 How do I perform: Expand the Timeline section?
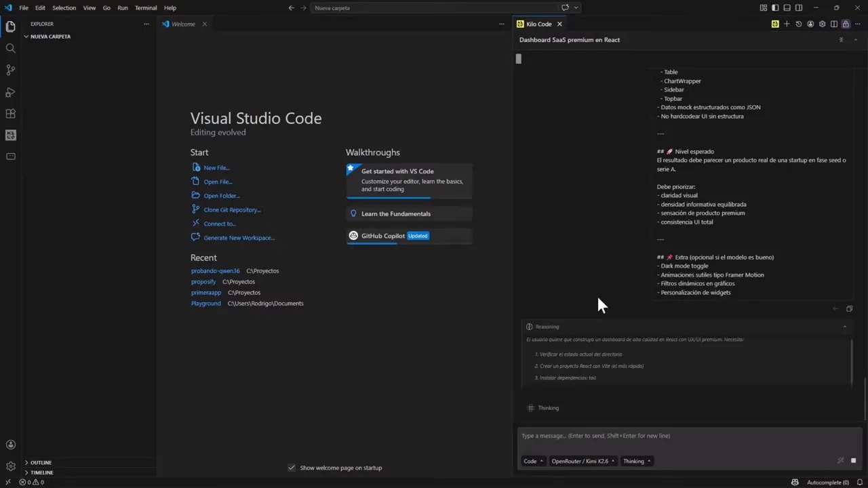pos(88,472)
